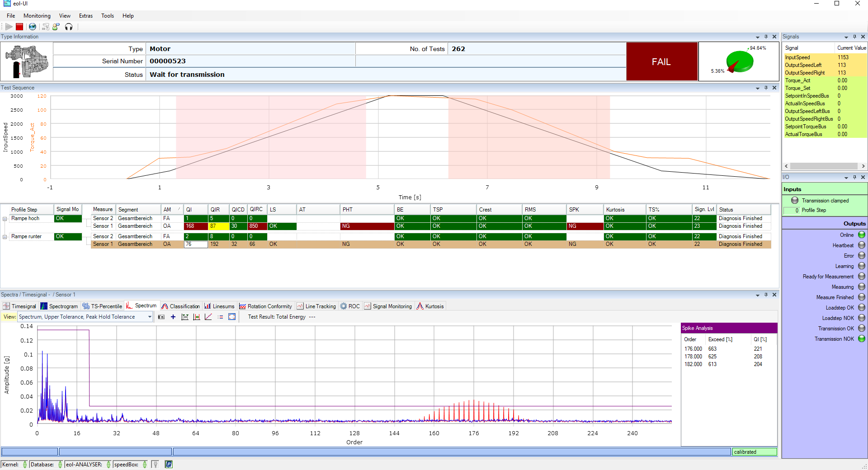Click the blue plus crosshair icon
Viewport: 868px width, 470px height.
tap(173, 317)
